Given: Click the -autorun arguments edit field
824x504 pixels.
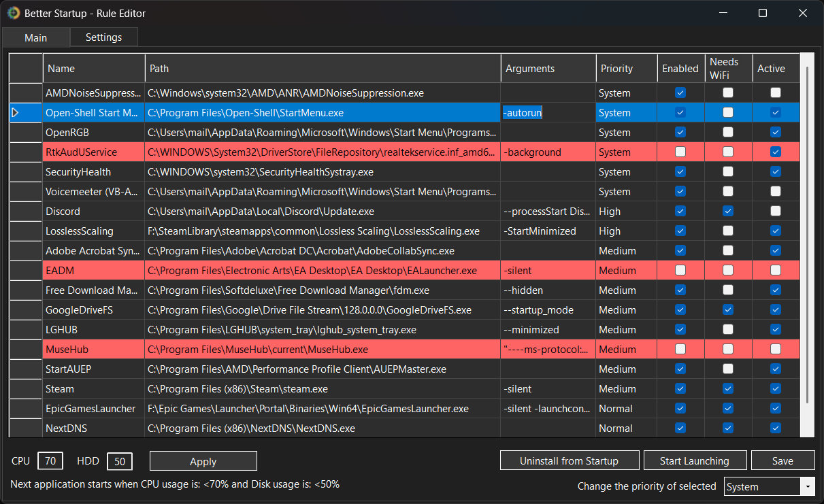Looking at the screenshot, I should [548, 113].
